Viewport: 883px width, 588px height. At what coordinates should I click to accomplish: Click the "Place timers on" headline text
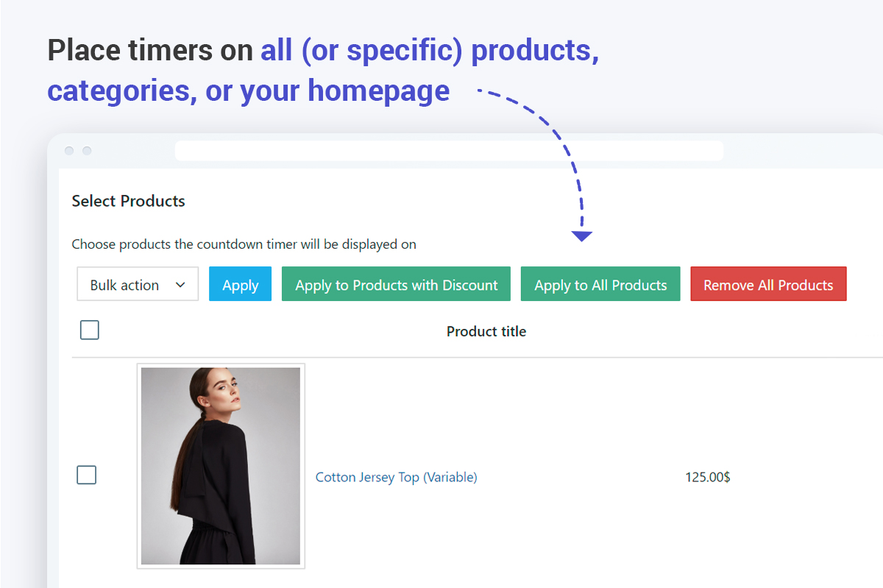[x=151, y=51]
